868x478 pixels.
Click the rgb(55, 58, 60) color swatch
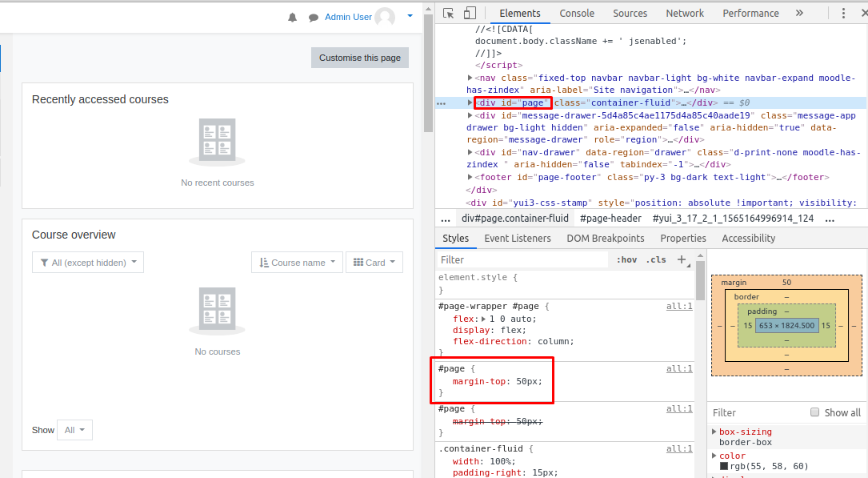pos(723,466)
